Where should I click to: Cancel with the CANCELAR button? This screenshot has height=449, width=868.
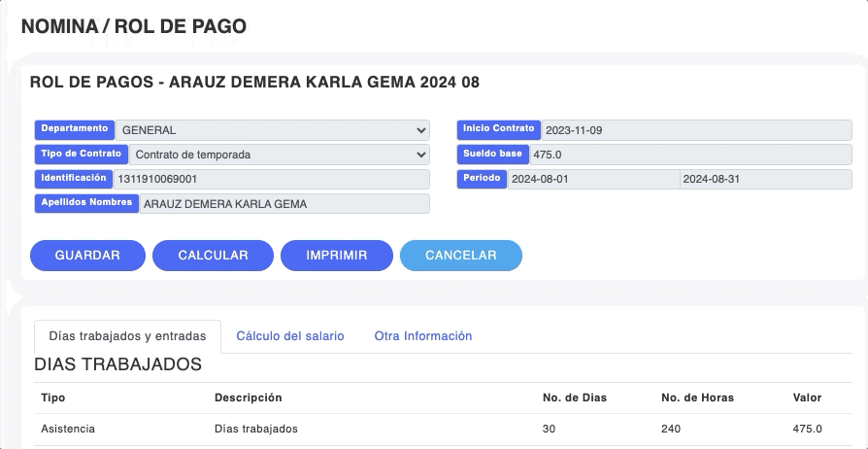click(x=460, y=256)
